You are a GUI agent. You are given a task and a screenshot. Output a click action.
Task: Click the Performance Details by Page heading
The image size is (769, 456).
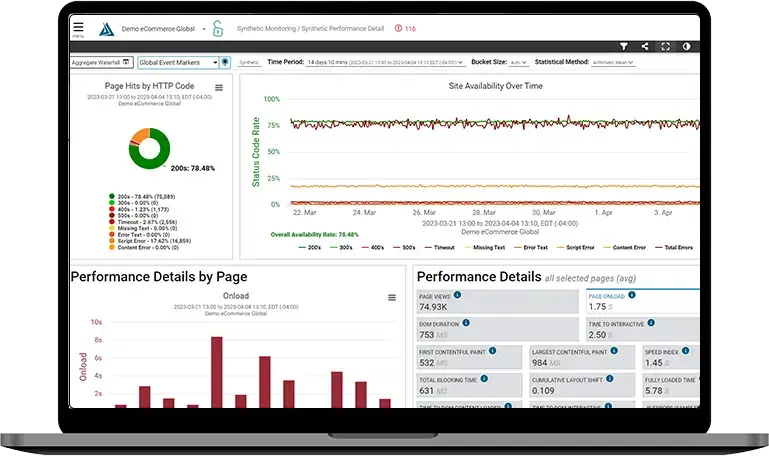(159, 277)
